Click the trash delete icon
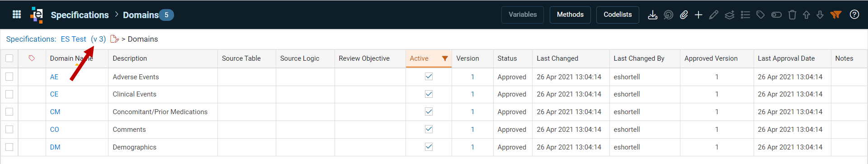 pos(792,15)
